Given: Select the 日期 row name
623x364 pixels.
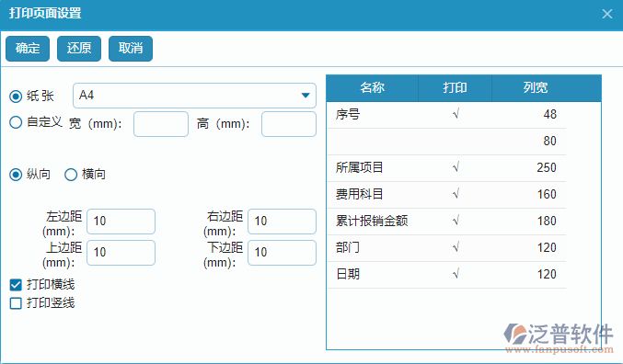Looking at the screenshot, I should click(348, 274).
